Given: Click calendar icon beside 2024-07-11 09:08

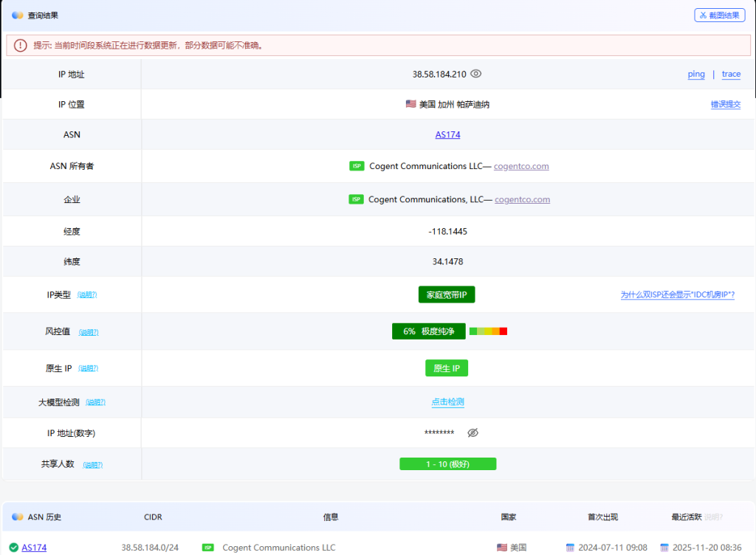Looking at the screenshot, I should click(570, 548).
